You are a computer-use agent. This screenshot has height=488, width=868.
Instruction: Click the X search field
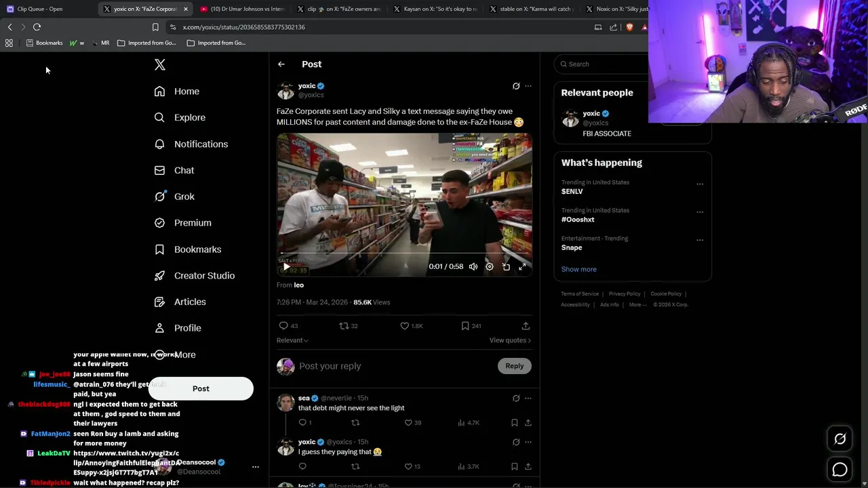[x=604, y=64]
